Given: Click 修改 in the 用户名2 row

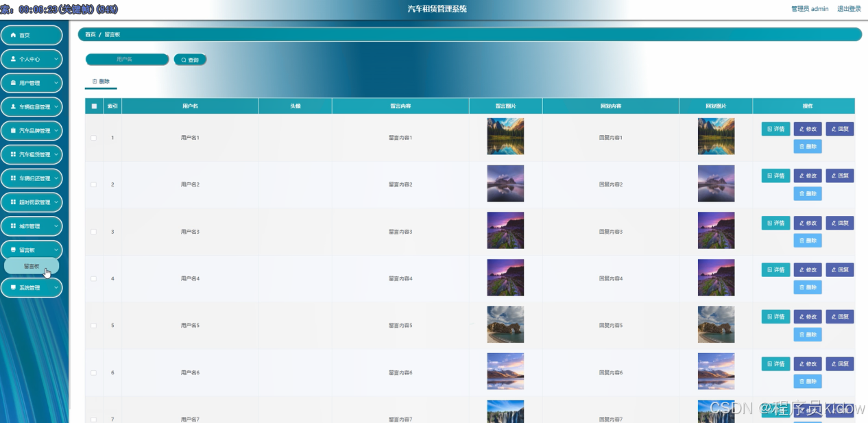Looking at the screenshot, I should click(x=808, y=176).
